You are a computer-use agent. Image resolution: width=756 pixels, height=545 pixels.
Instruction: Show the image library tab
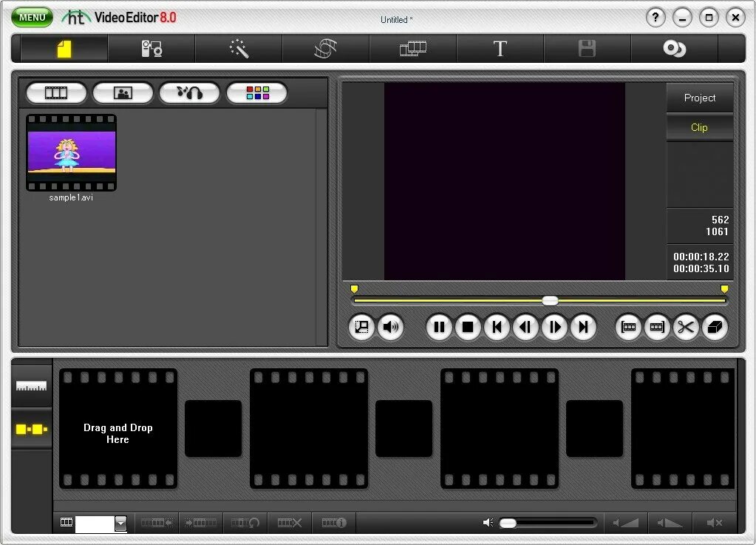coord(123,92)
